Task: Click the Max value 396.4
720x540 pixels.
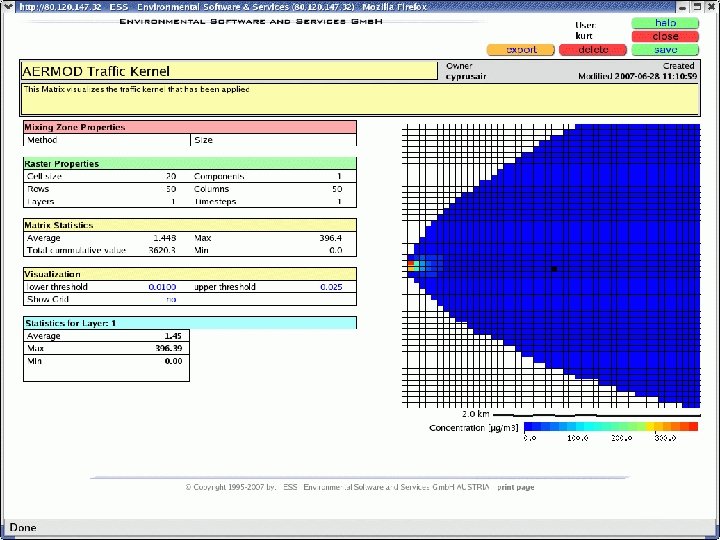Action: [331, 238]
